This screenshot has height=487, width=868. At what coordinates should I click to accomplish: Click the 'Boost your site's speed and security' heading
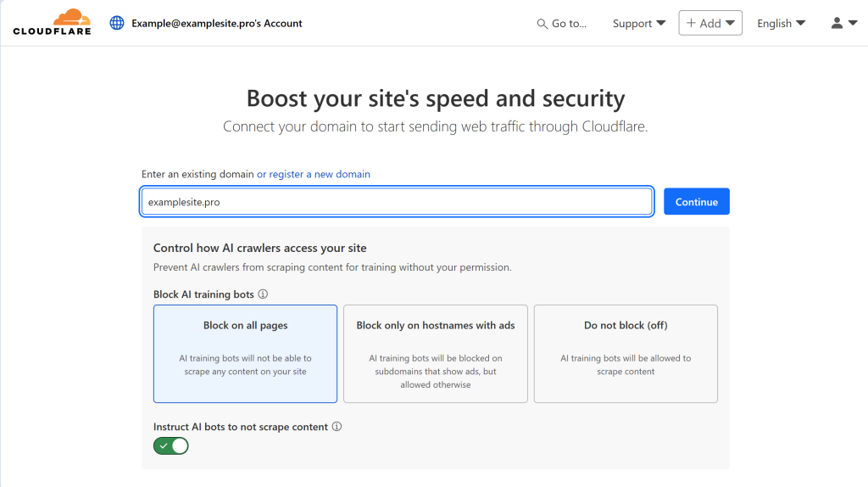point(436,98)
